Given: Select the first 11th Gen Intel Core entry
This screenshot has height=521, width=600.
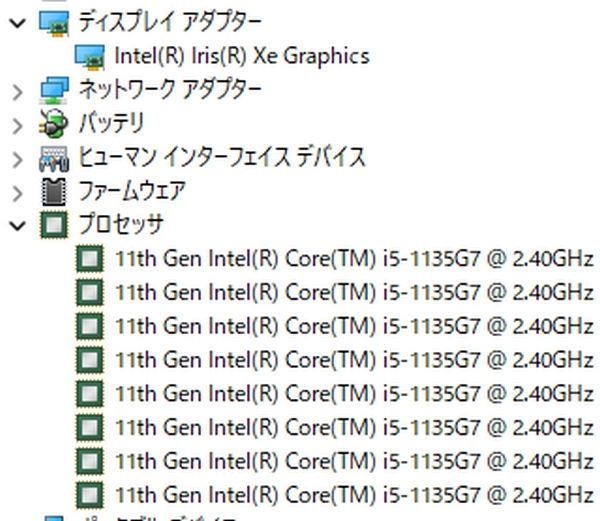Looking at the screenshot, I should point(354,259).
